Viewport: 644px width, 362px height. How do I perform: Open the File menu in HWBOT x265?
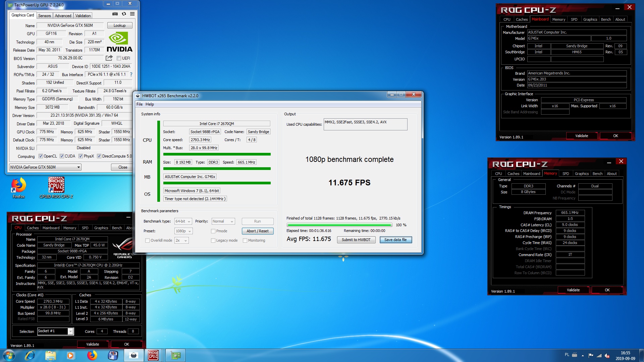(x=140, y=104)
